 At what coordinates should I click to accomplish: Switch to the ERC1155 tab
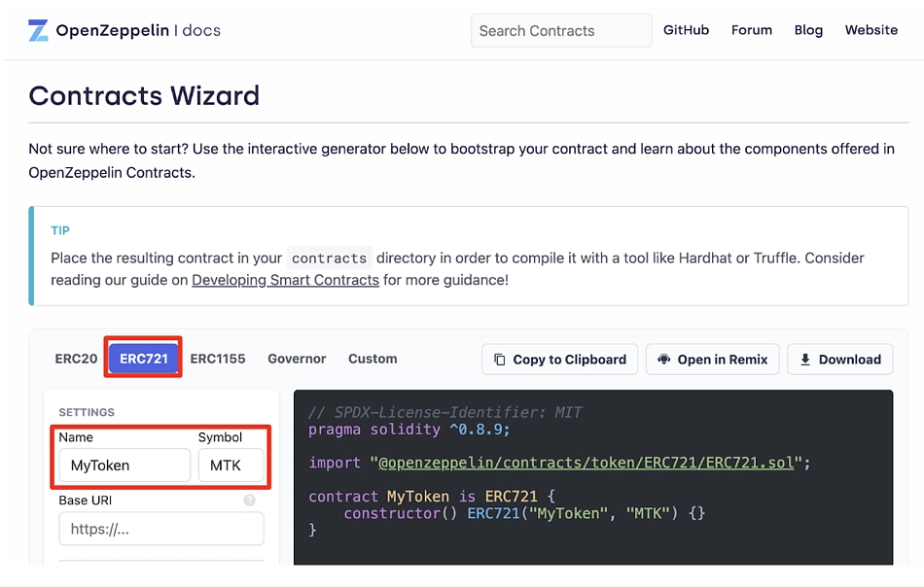pos(218,359)
